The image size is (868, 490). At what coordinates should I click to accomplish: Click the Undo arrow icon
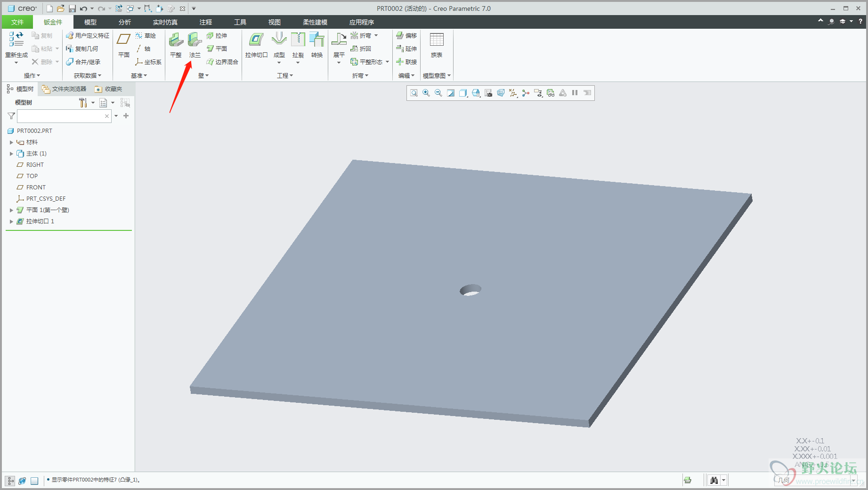pyautogui.click(x=83, y=8)
